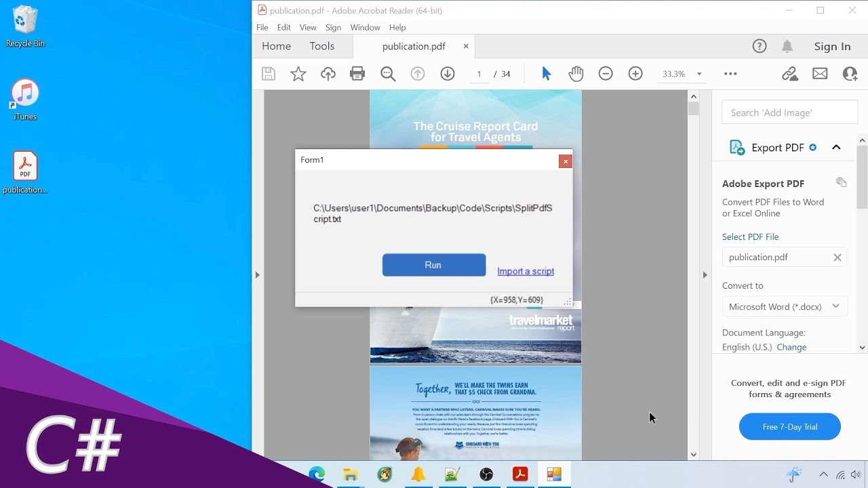This screenshot has height=488, width=868.
Task: Switch to the Home tab
Action: [276, 46]
